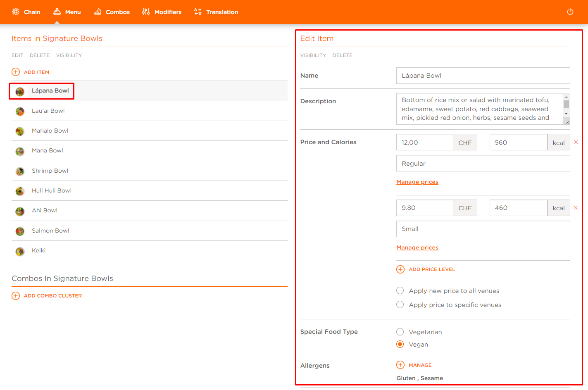
Task: Select the Vegan radio button
Action: (x=400, y=344)
